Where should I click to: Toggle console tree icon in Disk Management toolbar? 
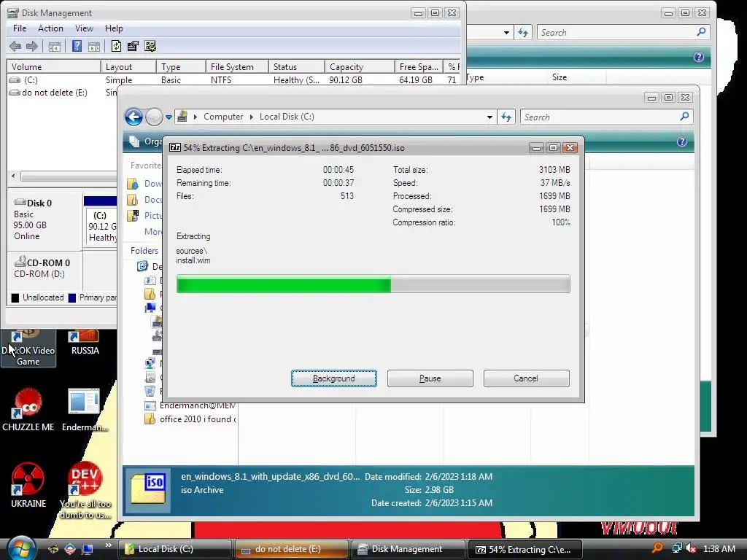55,46
